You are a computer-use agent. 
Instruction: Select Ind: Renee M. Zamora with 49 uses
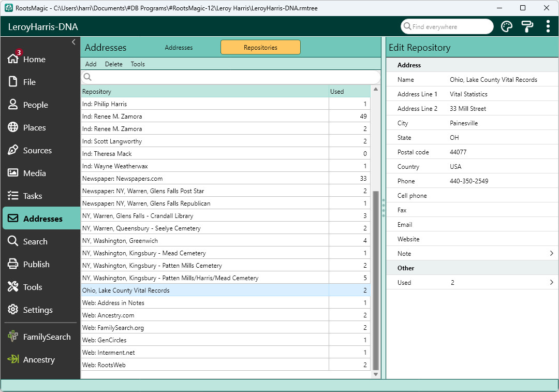click(226, 117)
